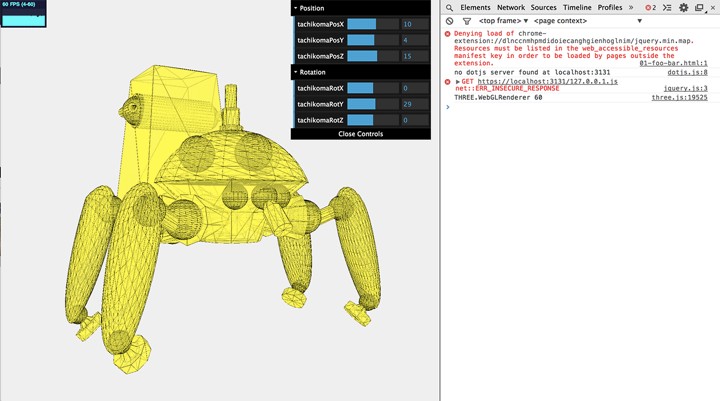The width and height of the screenshot is (720, 401).
Task: Expand the GET request error entry
Action: point(457,81)
